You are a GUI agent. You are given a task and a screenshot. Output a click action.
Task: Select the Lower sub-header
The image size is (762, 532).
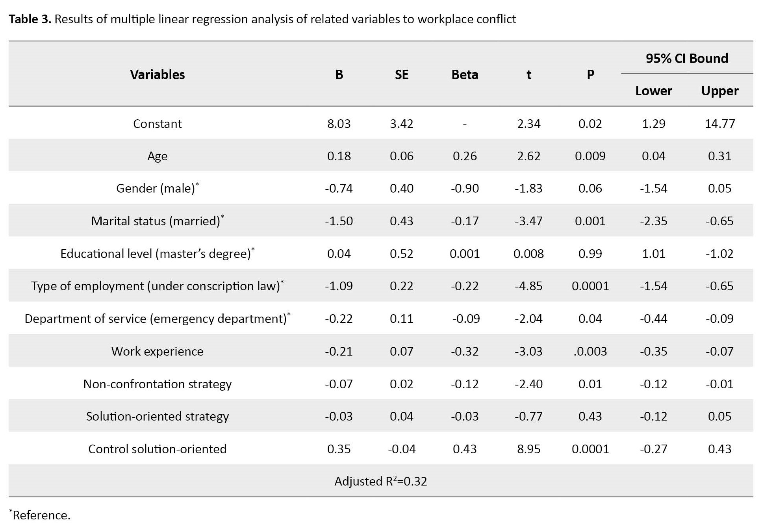[x=653, y=91]
